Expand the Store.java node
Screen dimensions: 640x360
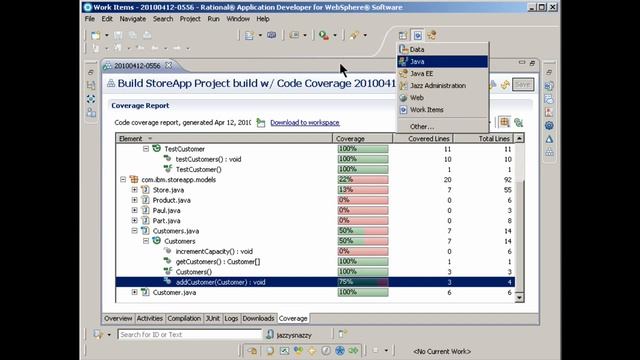134,190
